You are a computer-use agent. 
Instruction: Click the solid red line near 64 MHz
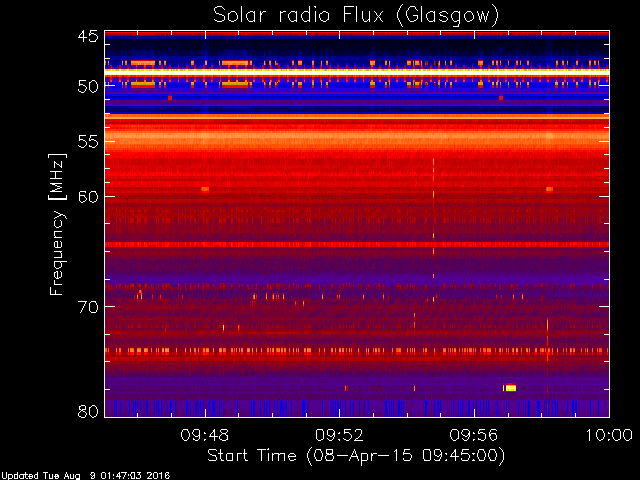357,244
